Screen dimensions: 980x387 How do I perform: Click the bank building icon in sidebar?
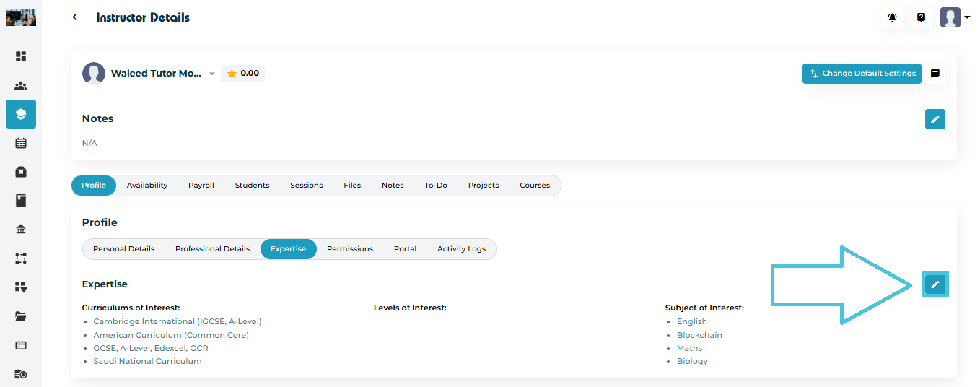coord(21,230)
